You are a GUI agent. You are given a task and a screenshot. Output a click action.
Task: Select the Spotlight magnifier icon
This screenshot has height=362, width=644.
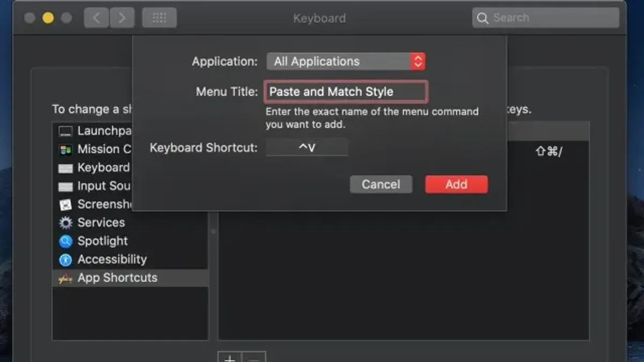pos(65,241)
